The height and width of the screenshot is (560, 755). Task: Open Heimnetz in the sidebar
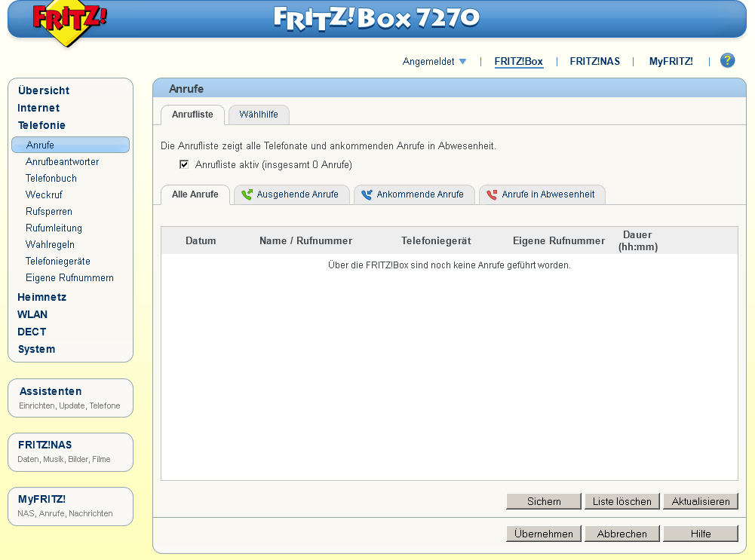pos(42,297)
